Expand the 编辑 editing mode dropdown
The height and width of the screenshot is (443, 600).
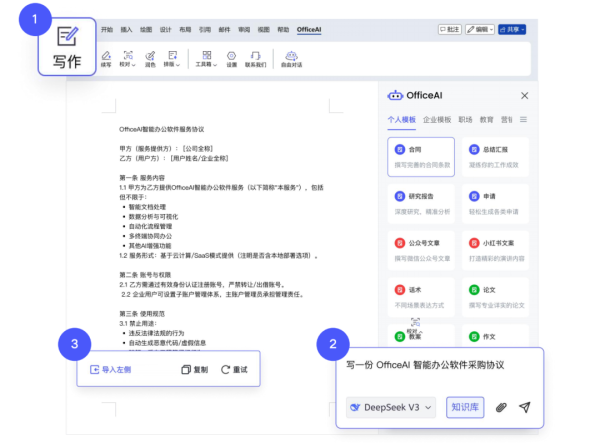pos(480,29)
